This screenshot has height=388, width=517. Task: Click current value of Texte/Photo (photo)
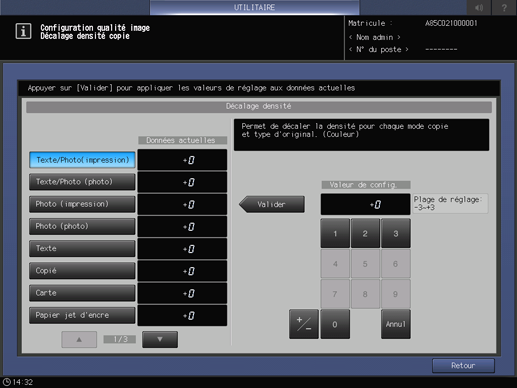(x=182, y=182)
